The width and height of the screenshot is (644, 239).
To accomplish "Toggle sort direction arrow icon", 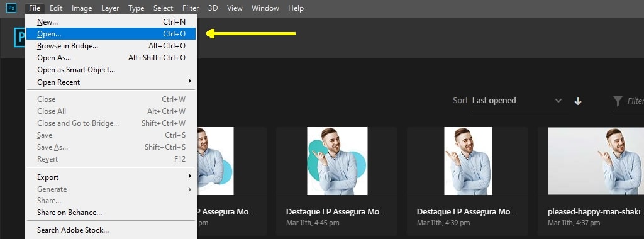I will tap(578, 101).
